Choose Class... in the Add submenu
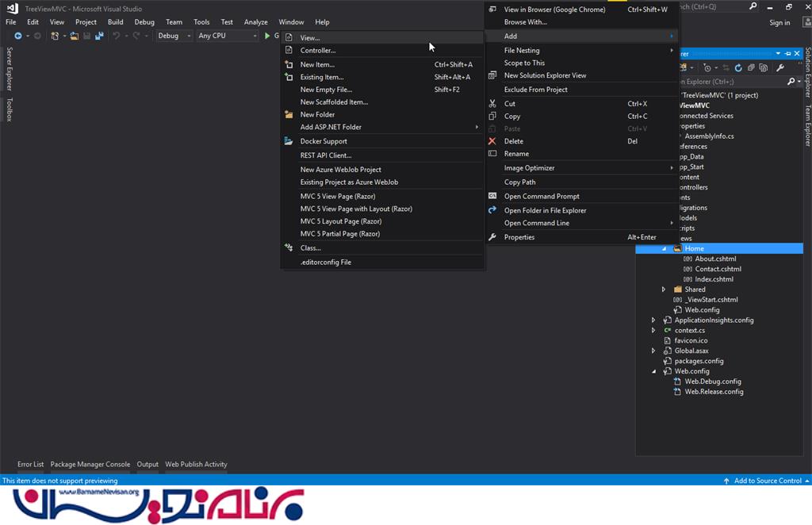The height and width of the screenshot is (525, 812). (x=383, y=248)
